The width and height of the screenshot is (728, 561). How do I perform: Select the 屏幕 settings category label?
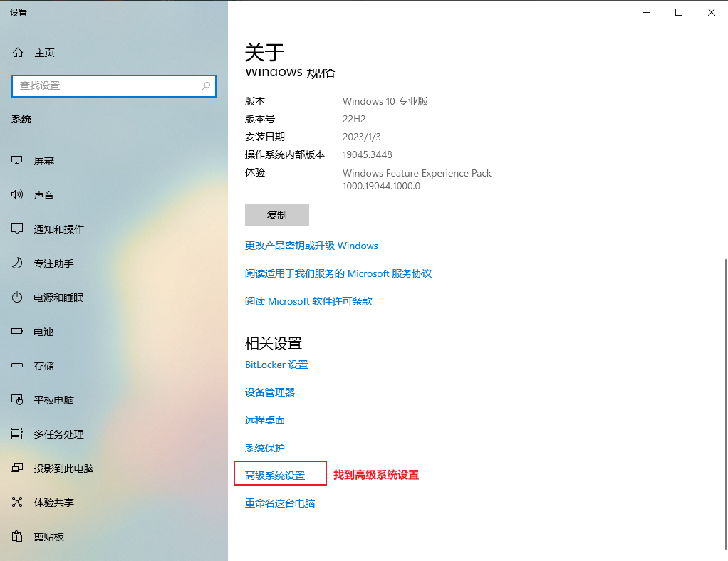tap(43, 161)
